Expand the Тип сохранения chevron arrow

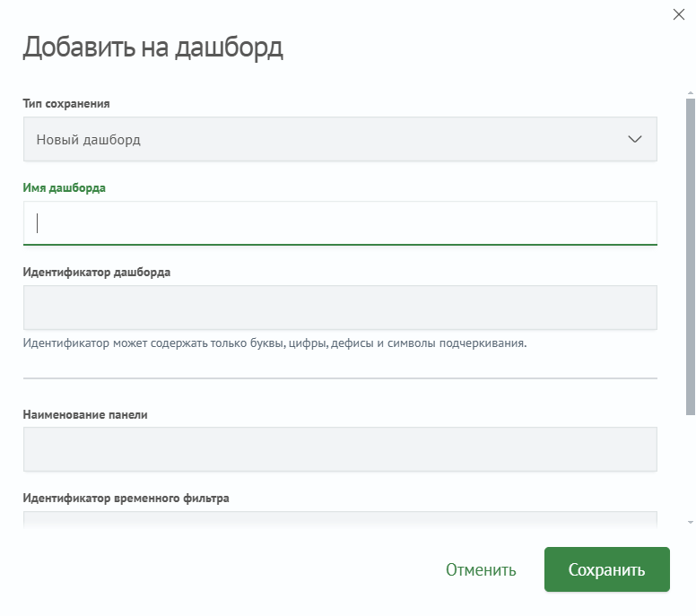[635, 139]
